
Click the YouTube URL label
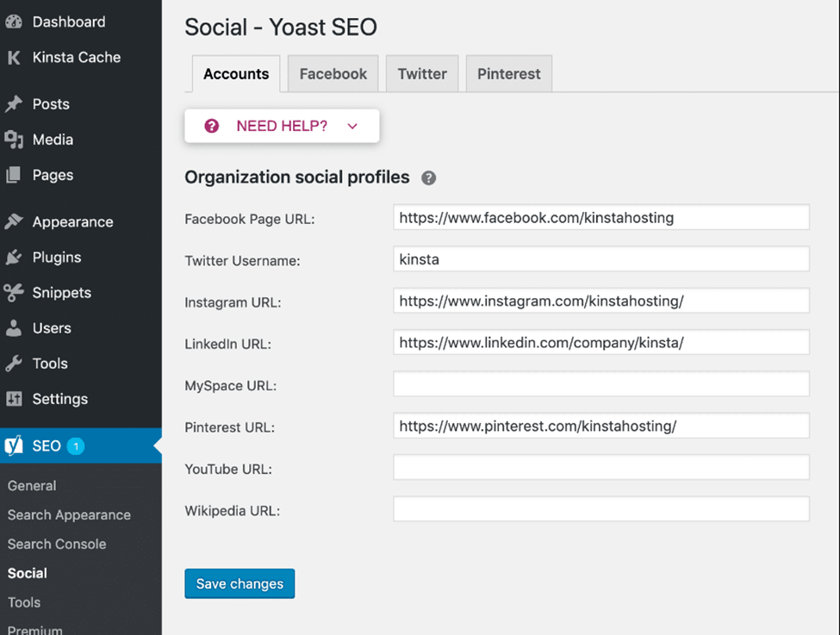tap(228, 470)
